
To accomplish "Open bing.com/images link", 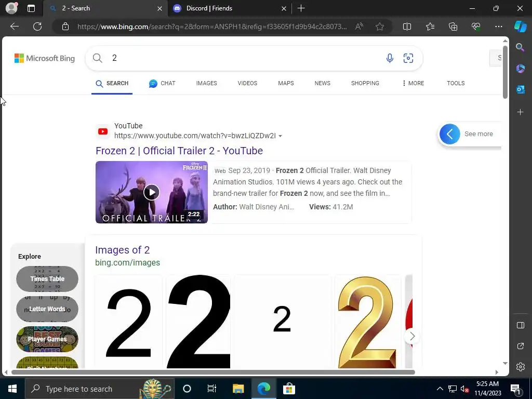I will (x=128, y=262).
